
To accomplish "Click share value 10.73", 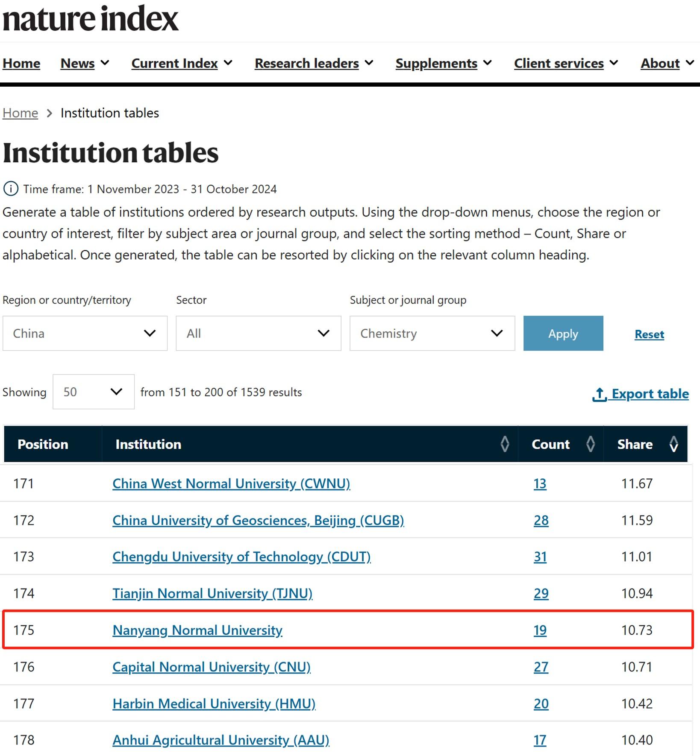I will (637, 630).
